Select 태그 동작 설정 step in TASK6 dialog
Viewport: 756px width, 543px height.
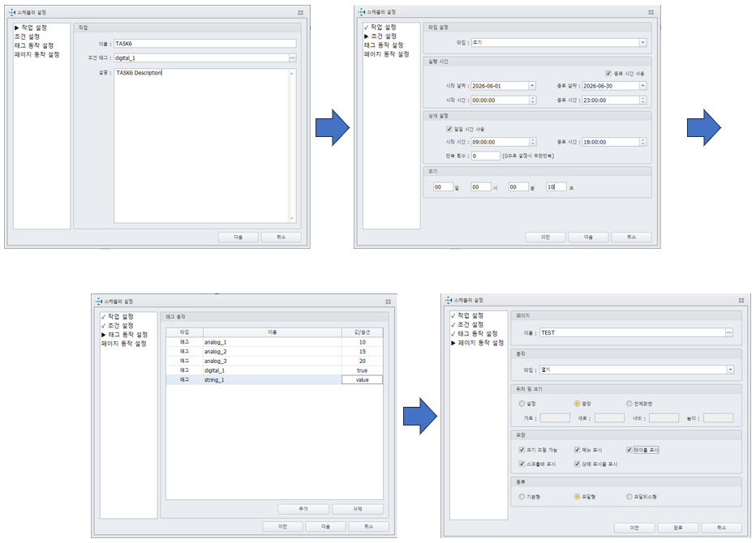click(x=34, y=45)
